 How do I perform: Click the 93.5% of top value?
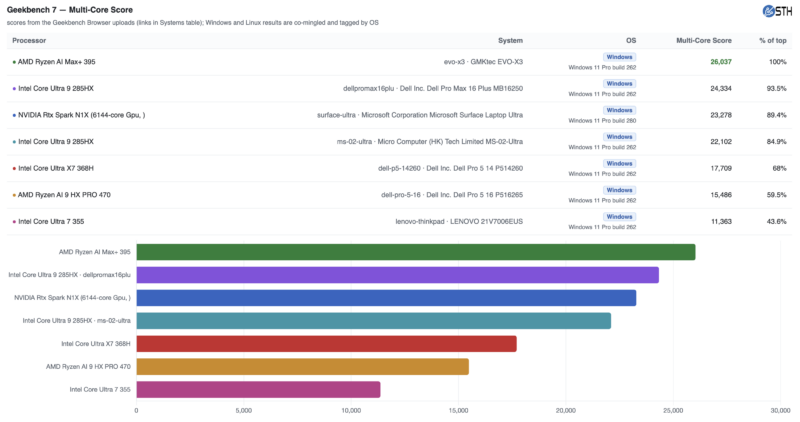click(776, 88)
